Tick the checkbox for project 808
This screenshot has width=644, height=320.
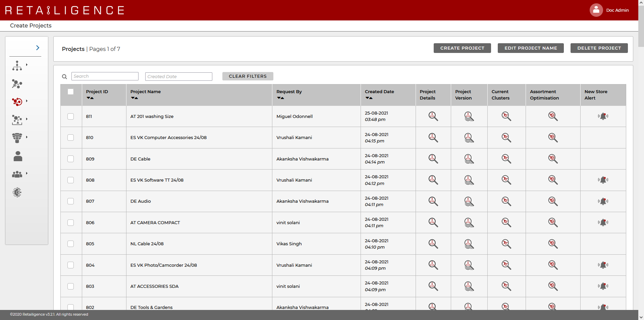point(70,180)
